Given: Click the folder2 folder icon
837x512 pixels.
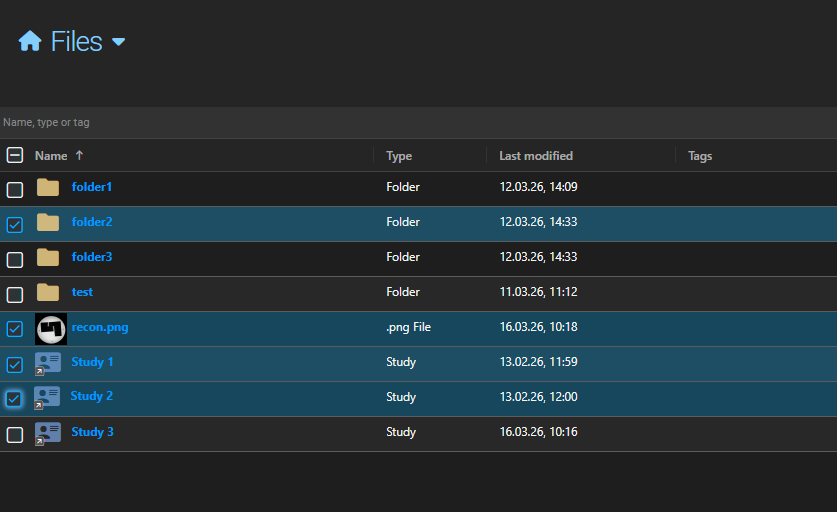Looking at the screenshot, I should (48, 223).
